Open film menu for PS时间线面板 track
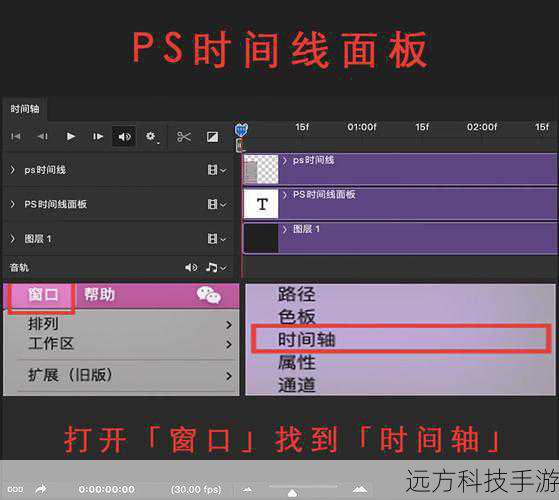Viewport: 559px width, 500px height. click(x=217, y=205)
